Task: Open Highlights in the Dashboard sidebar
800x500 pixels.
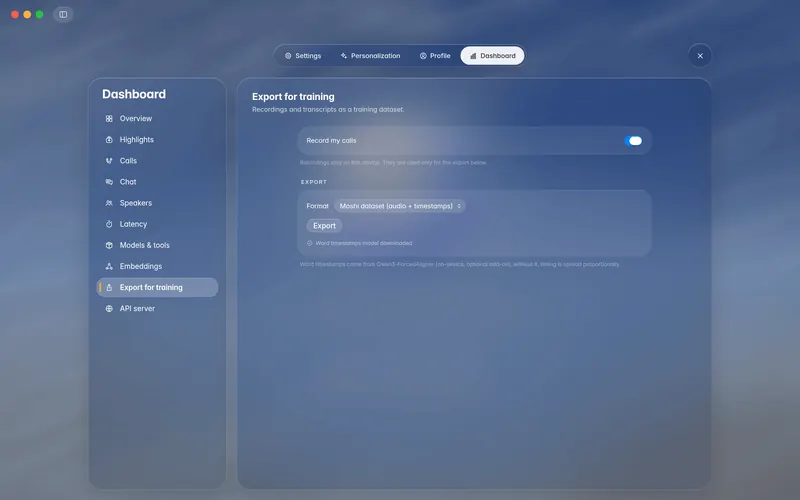Action: click(x=157, y=140)
